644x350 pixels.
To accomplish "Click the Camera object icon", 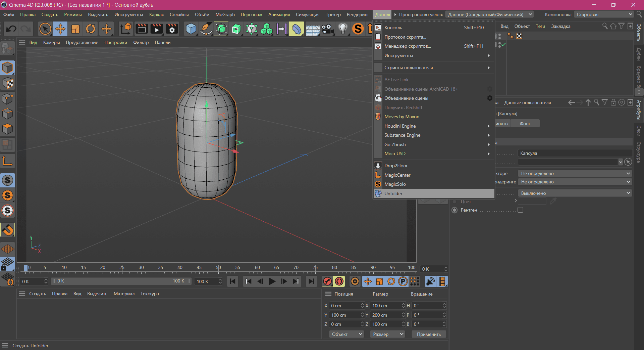I will point(327,29).
